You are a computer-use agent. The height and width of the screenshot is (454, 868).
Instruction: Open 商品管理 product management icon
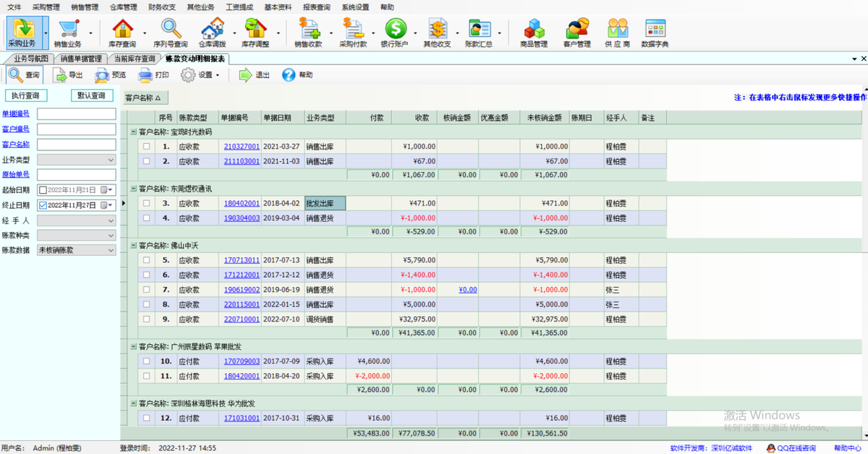[533, 29]
